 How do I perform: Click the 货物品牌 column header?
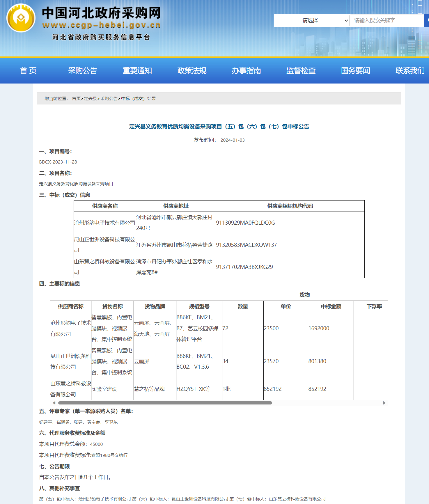pos(155,306)
